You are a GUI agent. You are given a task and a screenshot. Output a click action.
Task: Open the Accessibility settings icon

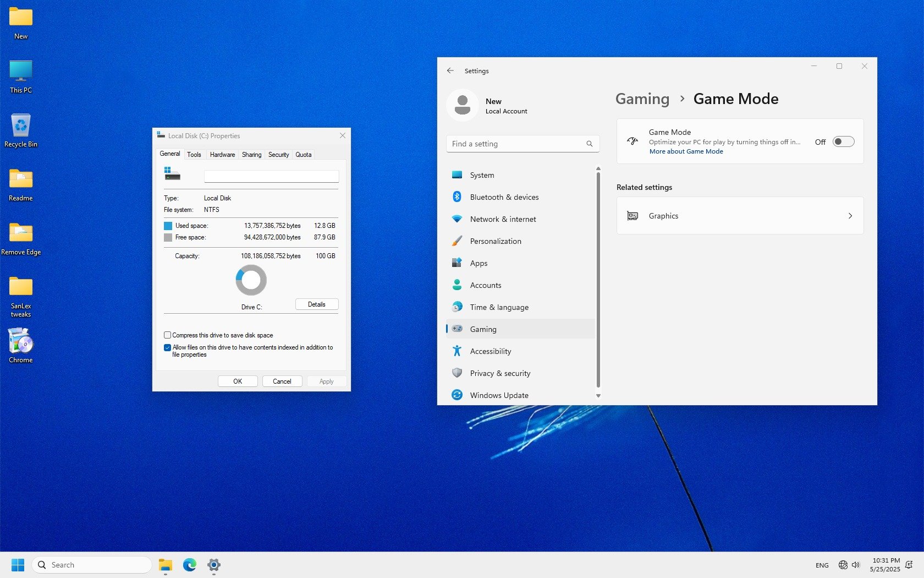457,351
